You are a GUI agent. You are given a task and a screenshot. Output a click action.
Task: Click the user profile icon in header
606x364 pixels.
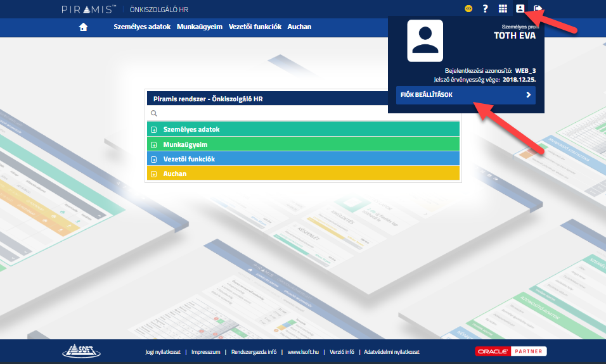point(520,9)
